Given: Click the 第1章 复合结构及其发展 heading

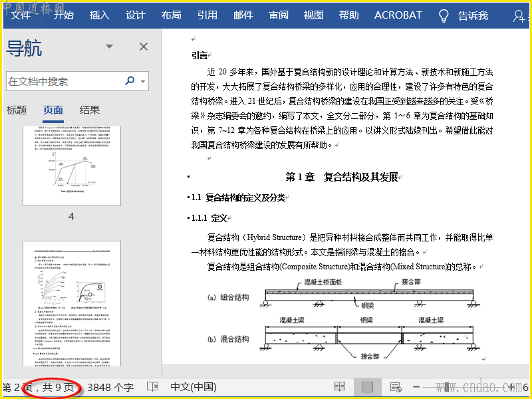Looking at the screenshot, I should [x=342, y=177].
